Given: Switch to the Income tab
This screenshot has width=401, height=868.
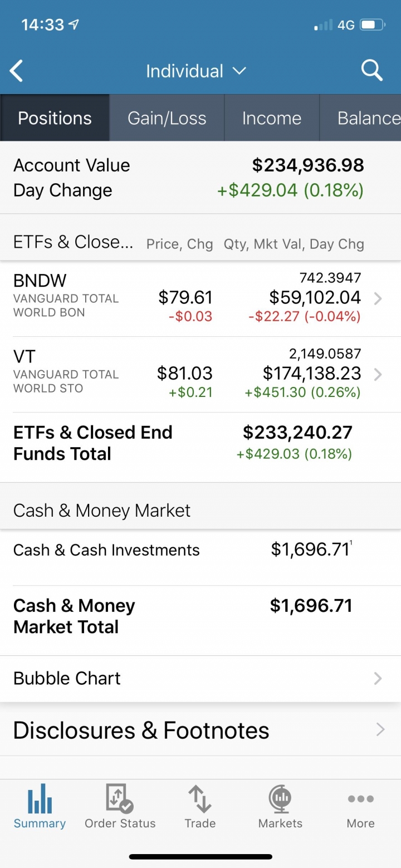Looking at the screenshot, I should click(x=272, y=118).
